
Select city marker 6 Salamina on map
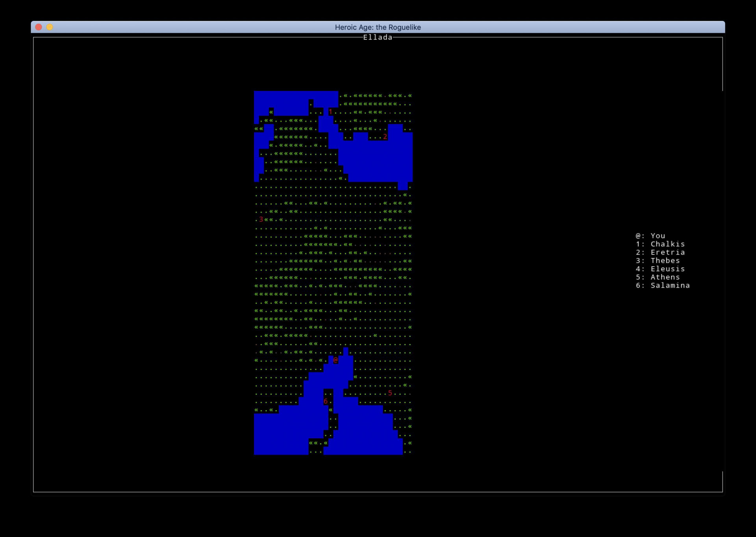(x=326, y=401)
